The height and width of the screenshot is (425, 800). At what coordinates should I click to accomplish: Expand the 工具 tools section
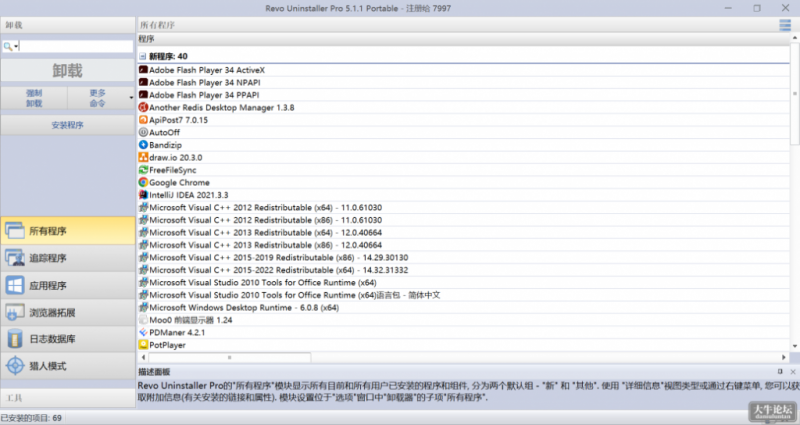tap(67, 397)
